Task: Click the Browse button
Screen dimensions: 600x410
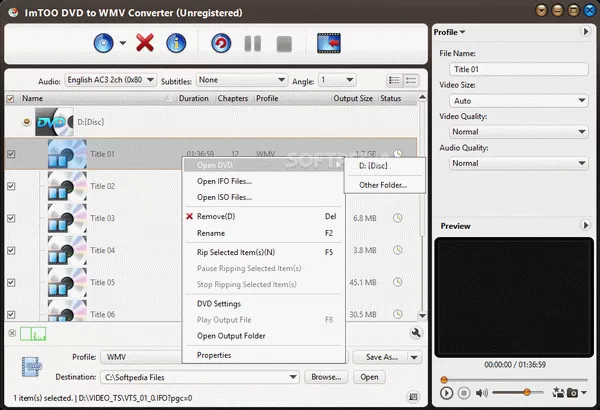Action: [326, 377]
